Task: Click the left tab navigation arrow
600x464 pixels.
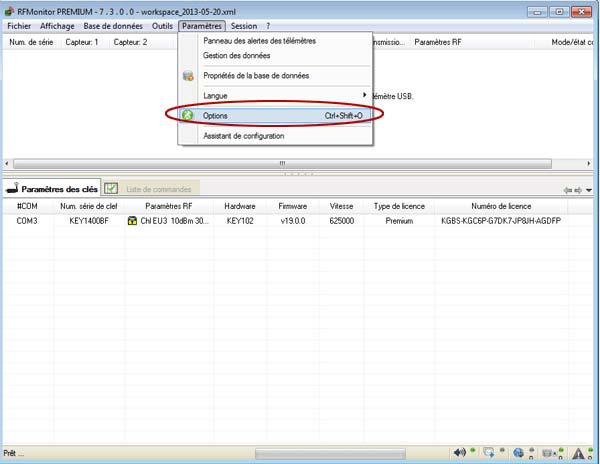Action: (568, 190)
